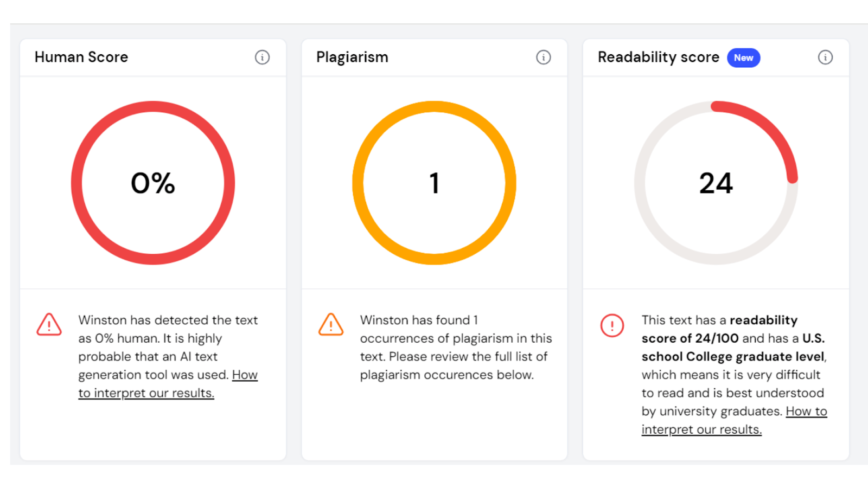This screenshot has height=488, width=868.
Task: Click the 'plagiarism occurences below' text
Action: click(446, 375)
